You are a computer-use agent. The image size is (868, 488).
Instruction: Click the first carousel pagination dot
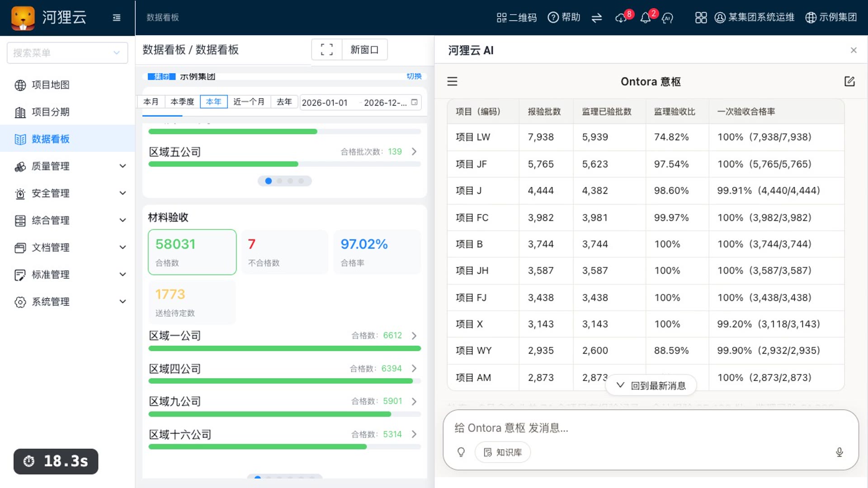click(269, 181)
